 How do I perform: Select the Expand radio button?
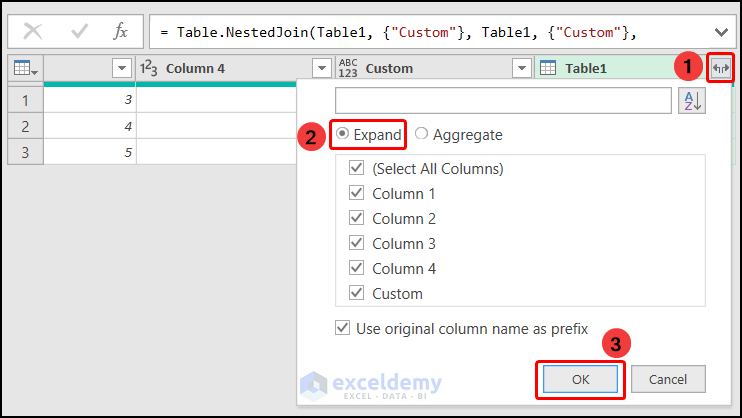(x=343, y=135)
